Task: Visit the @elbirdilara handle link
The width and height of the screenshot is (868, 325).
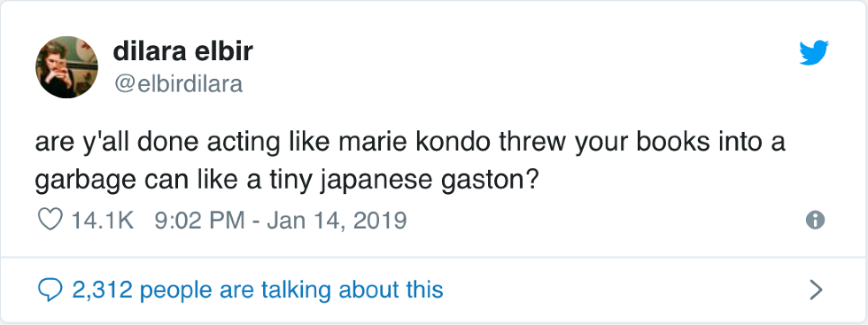Action: coord(178,84)
